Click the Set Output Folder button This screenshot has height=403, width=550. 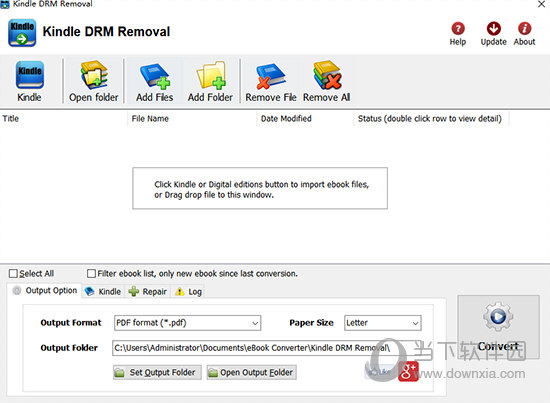(157, 372)
